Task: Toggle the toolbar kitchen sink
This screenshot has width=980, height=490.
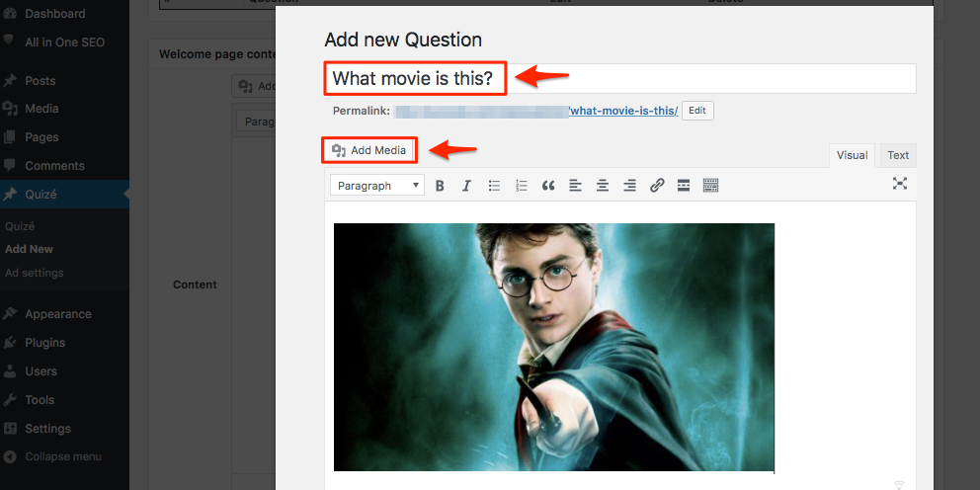Action: 710,186
